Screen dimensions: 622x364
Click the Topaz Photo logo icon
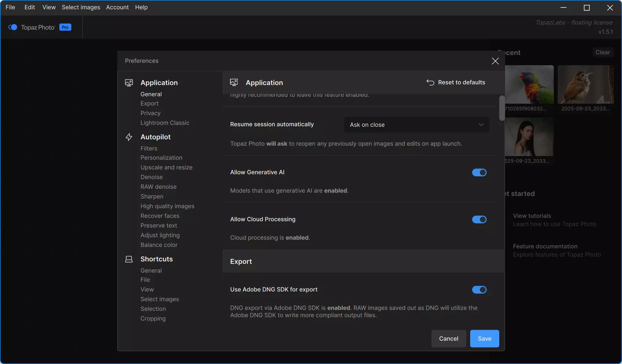(x=13, y=27)
